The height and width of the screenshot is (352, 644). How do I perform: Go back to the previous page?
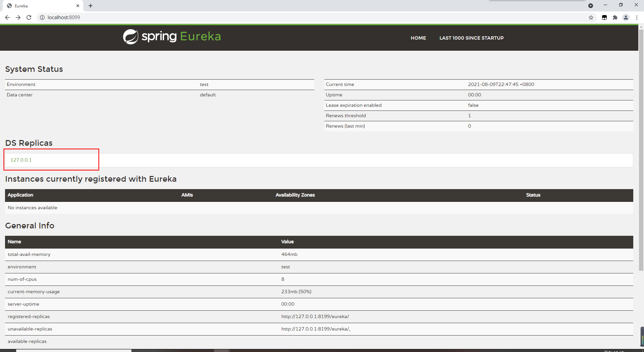(7, 17)
